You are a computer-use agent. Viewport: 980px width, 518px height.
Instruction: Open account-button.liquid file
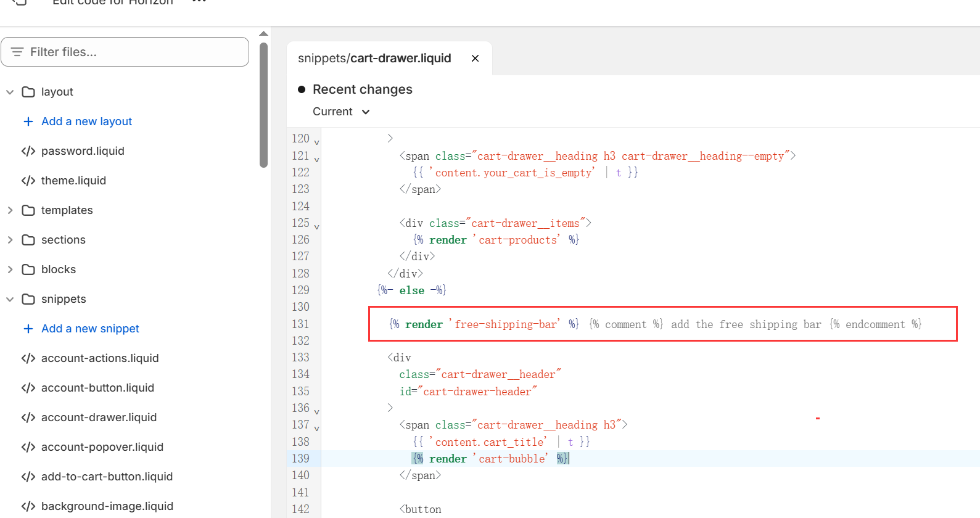coord(97,388)
